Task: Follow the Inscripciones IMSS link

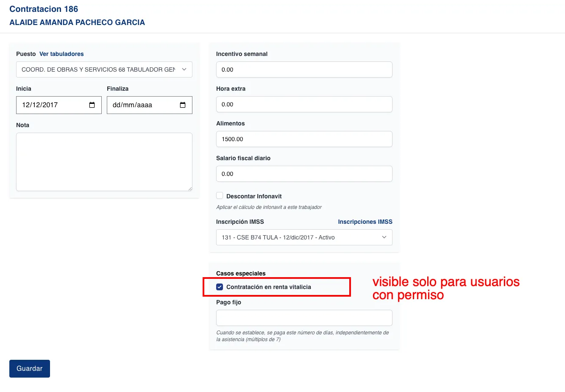Action: [x=365, y=222]
